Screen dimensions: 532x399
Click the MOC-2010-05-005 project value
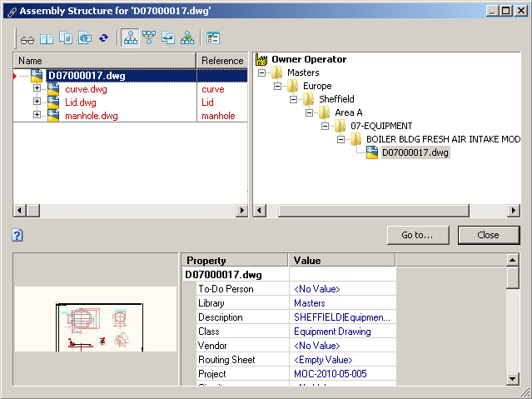[331, 374]
